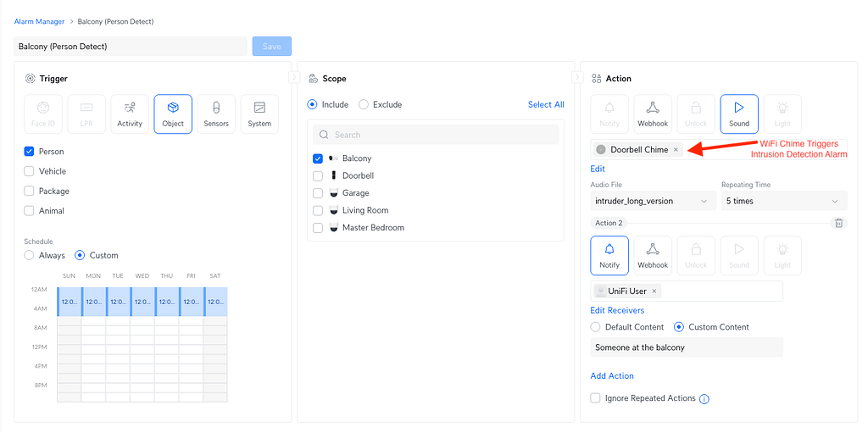Uncheck the Person object checkbox
The image size is (868, 433).
coord(30,151)
